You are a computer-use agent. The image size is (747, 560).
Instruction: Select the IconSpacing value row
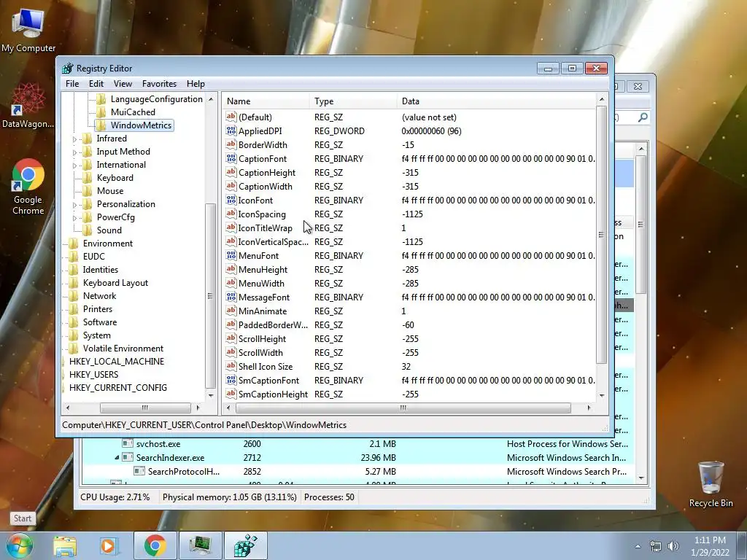tap(410, 214)
